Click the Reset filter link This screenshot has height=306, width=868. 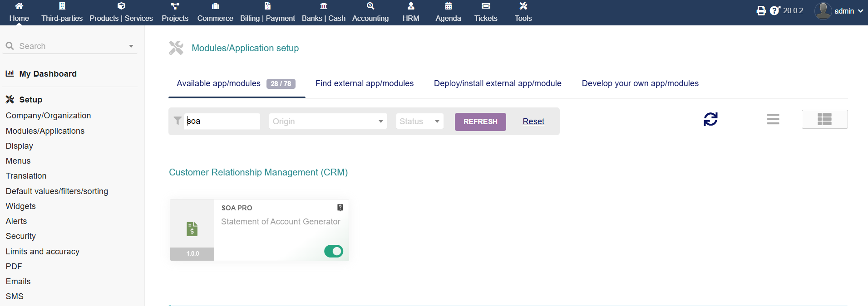(x=533, y=121)
